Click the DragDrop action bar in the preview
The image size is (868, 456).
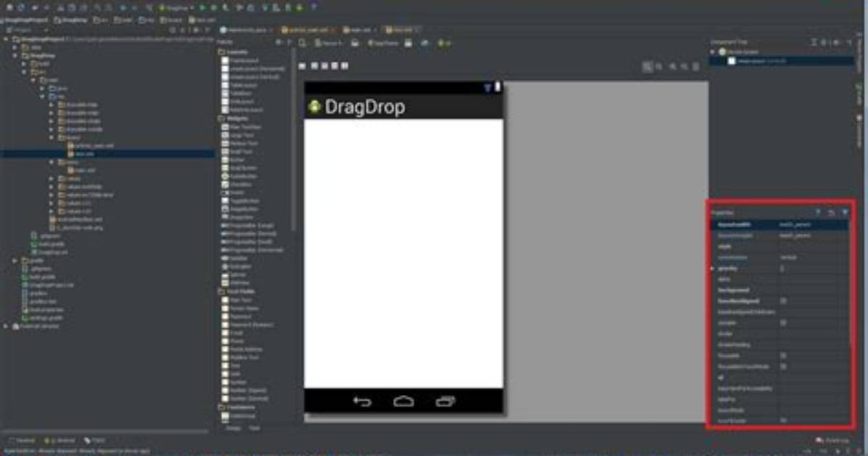404,107
